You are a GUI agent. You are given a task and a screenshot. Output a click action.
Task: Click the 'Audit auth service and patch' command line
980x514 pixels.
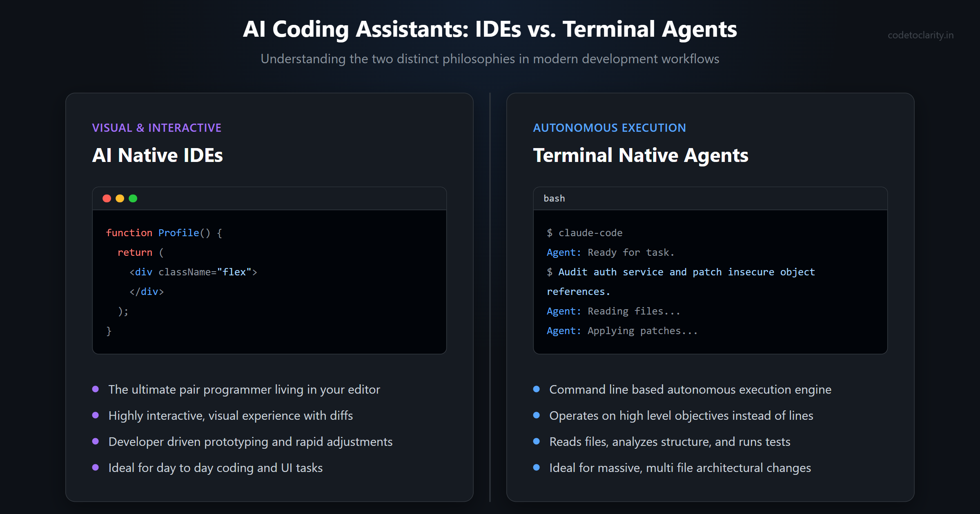pyautogui.click(x=681, y=272)
